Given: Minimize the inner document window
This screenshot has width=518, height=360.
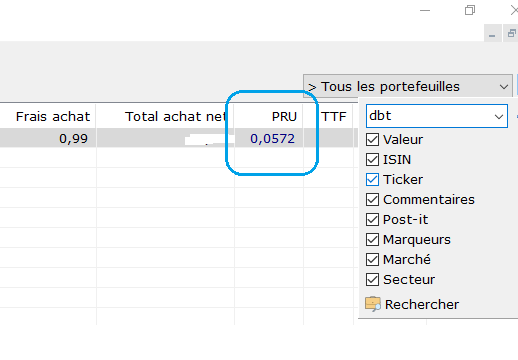Looking at the screenshot, I should [492, 33].
